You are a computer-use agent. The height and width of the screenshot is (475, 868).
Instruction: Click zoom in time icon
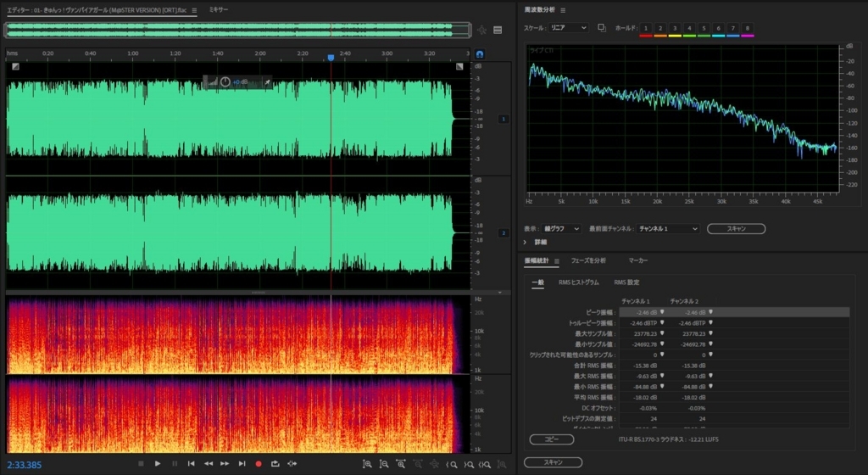click(401, 465)
